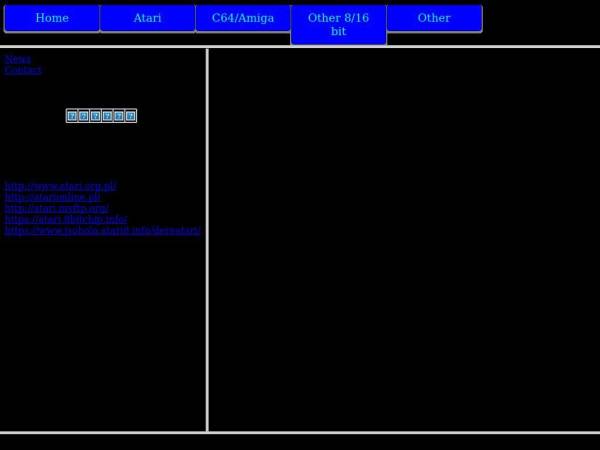Screen dimensions: 600x450
Task: Click the third question-mark icon in the row
Action: click(x=95, y=116)
